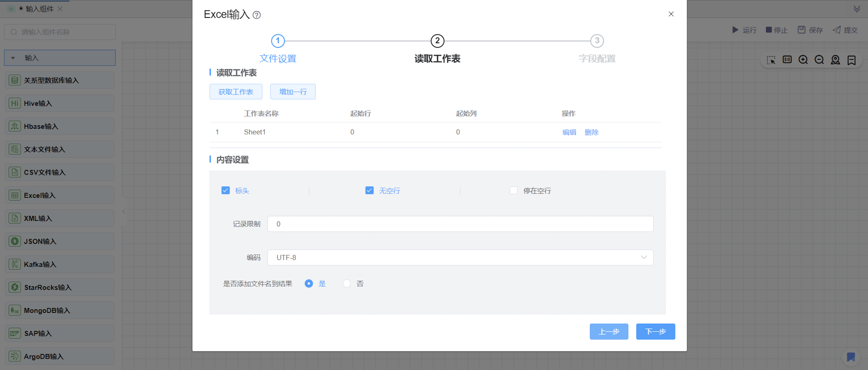Click the MongoDB输入 component icon
Screen dimensions: 868x370
point(14,310)
